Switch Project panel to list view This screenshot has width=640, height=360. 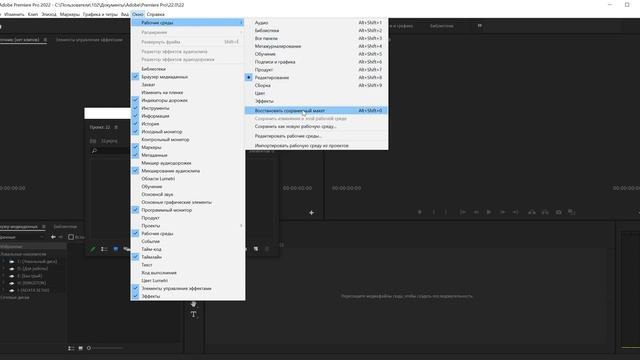coord(104,249)
